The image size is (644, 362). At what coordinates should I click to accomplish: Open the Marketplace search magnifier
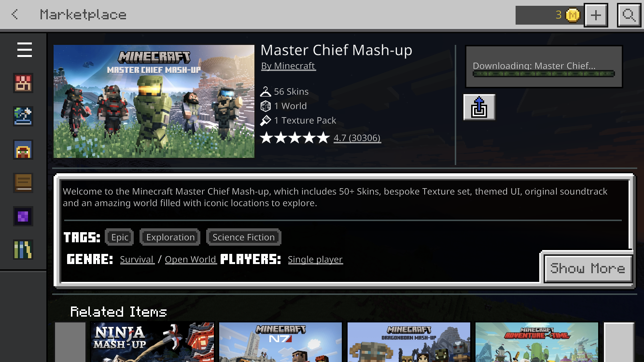pyautogui.click(x=629, y=15)
